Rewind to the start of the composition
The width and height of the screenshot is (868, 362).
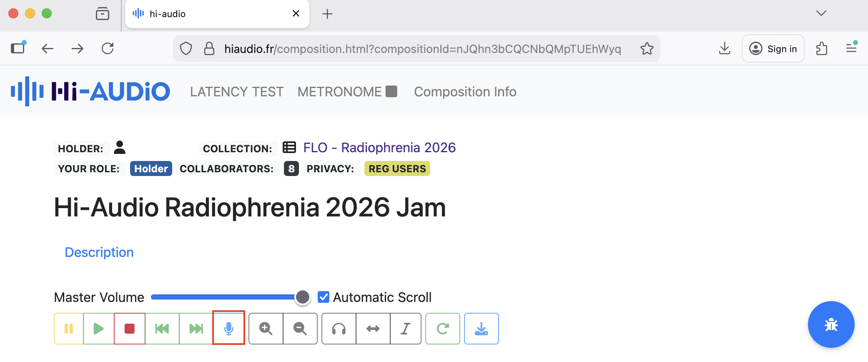click(162, 329)
